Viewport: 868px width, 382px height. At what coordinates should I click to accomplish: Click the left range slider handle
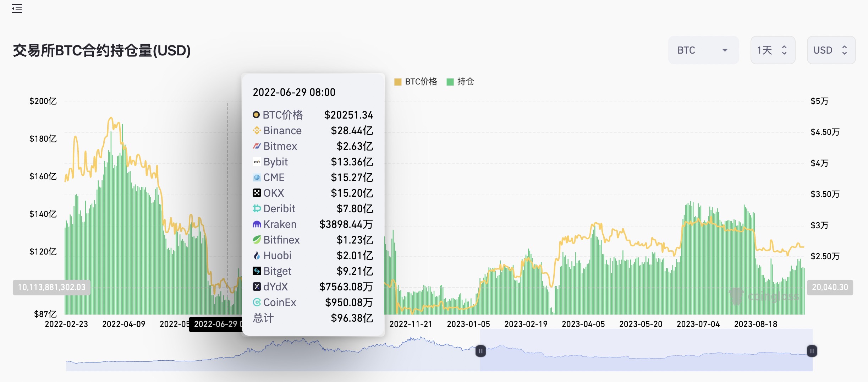coord(480,351)
